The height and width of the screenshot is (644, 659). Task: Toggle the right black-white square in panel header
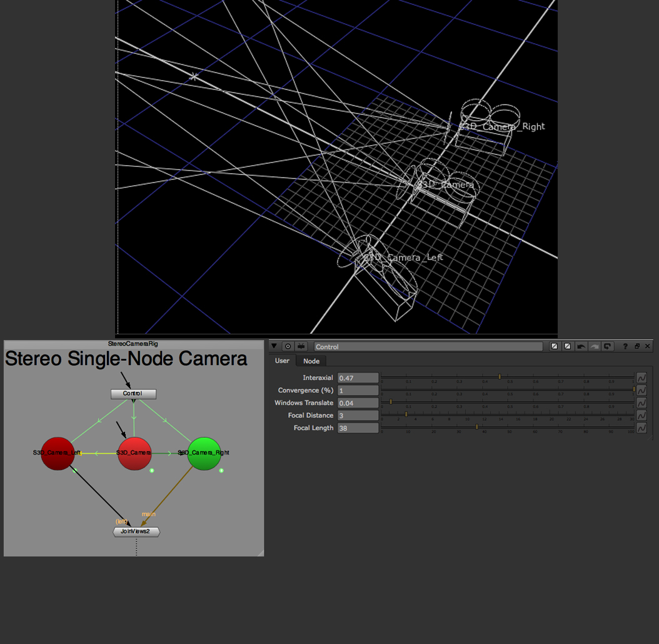click(x=568, y=346)
